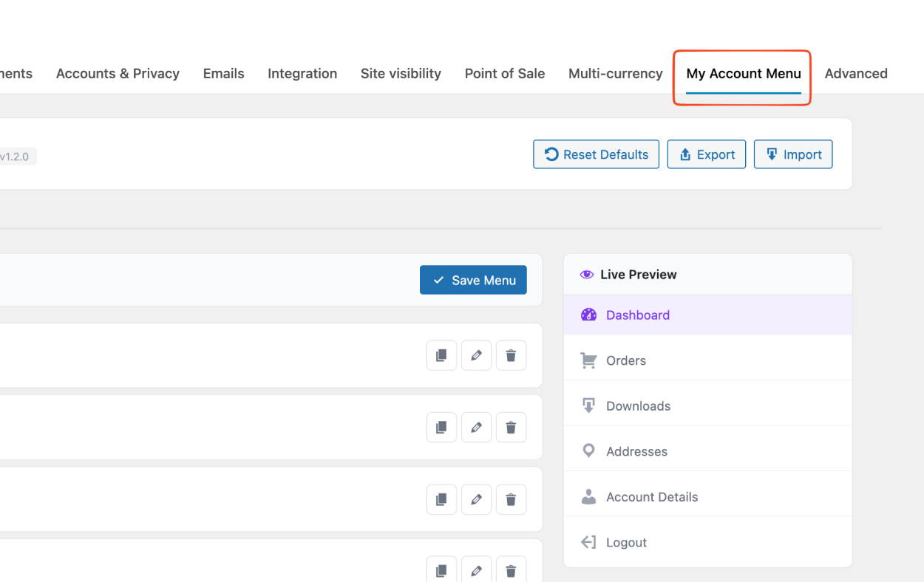This screenshot has height=582, width=924.
Task: Export the menu configuration
Action: tap(706, 154)
